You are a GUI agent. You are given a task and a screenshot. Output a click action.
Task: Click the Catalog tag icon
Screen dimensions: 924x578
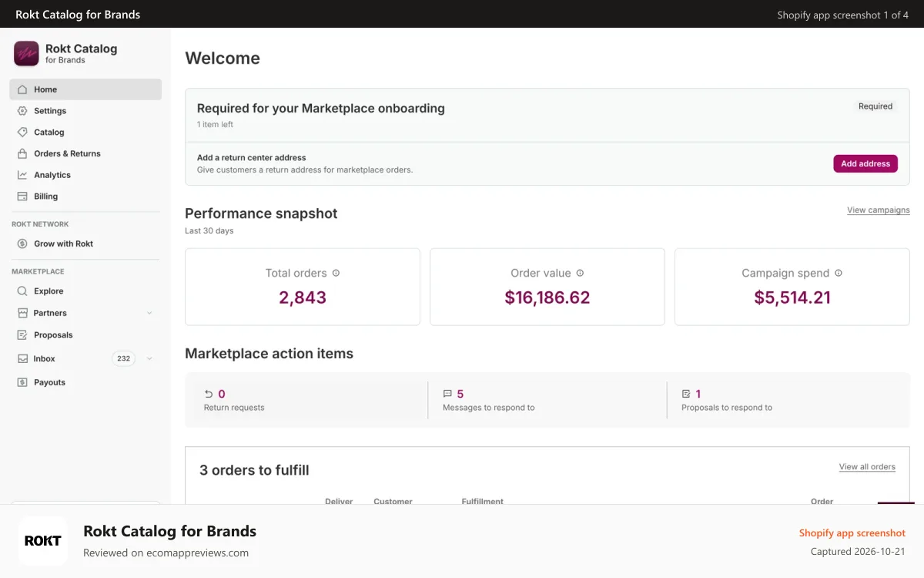pyautogui.click(x=22, y=133)
